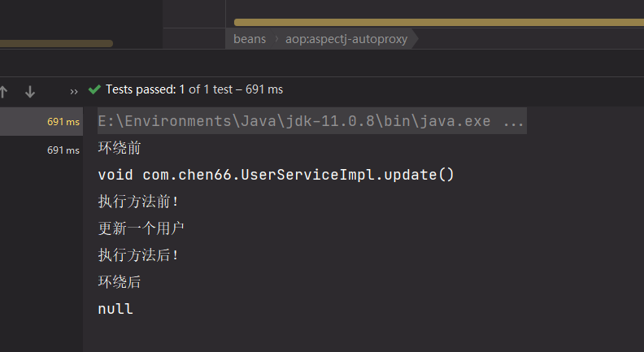Click the previous failed test up arrow

(4, 91)
